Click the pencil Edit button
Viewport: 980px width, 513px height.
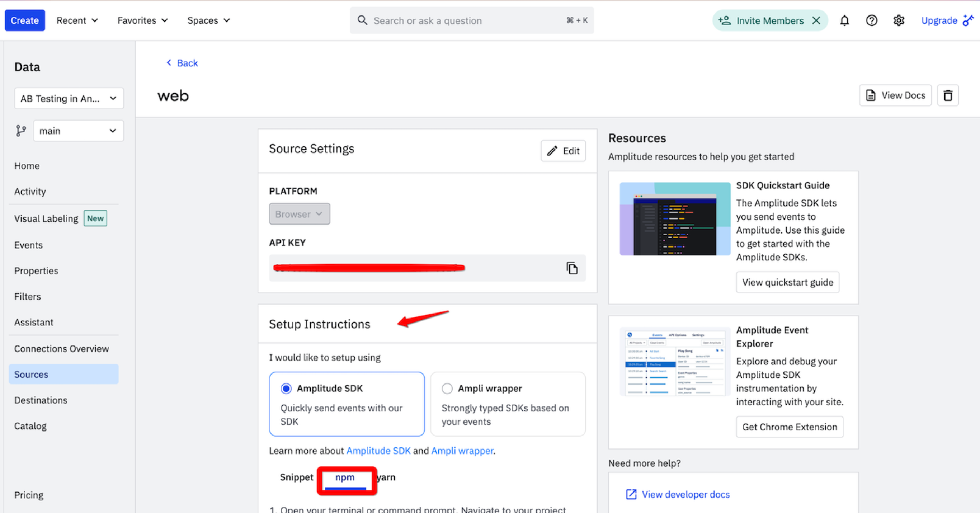tap(563, 151)
